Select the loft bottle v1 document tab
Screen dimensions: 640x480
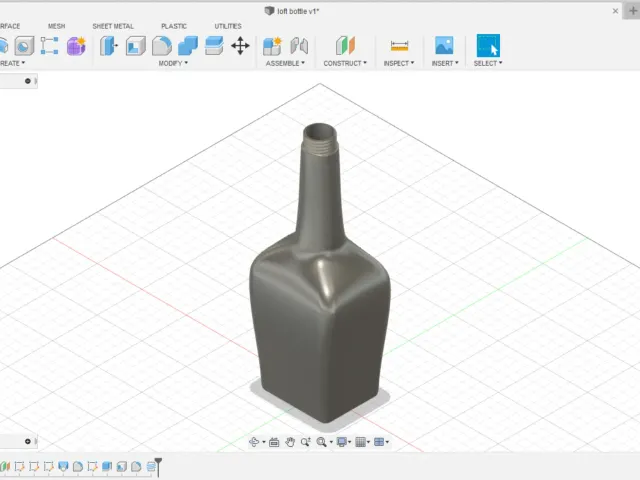pos(292,11)
